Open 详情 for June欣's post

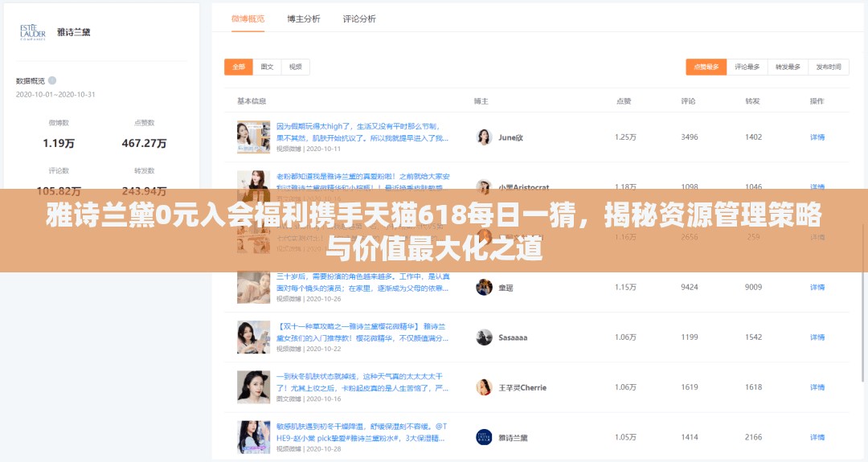click(817, 137)
